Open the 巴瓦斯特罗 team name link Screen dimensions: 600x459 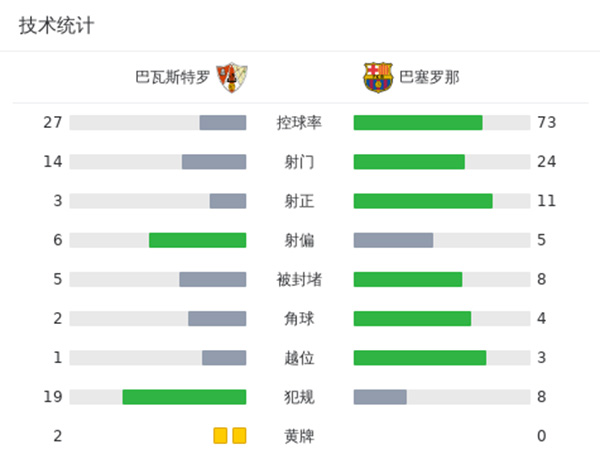click(x=174, y=78)
